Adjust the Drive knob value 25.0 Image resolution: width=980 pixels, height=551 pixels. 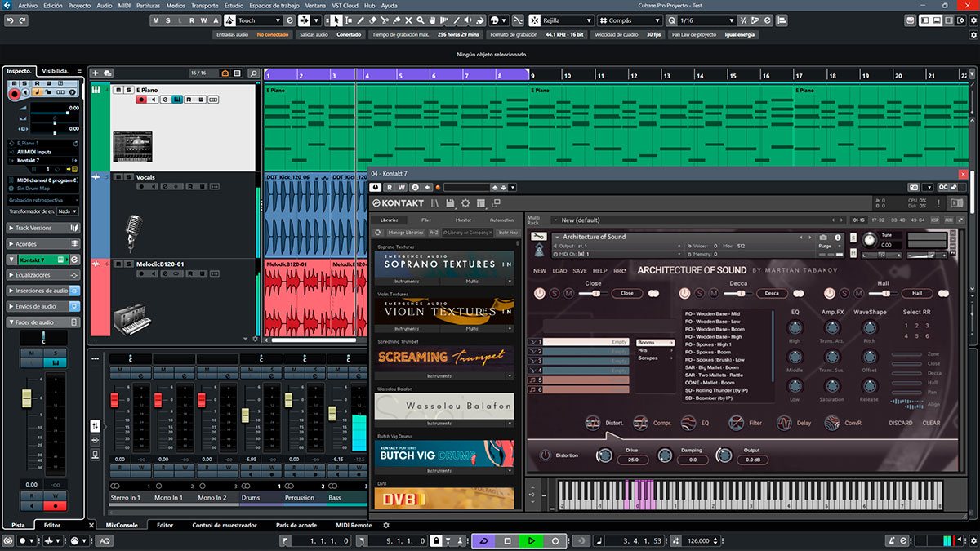point(632,460)
